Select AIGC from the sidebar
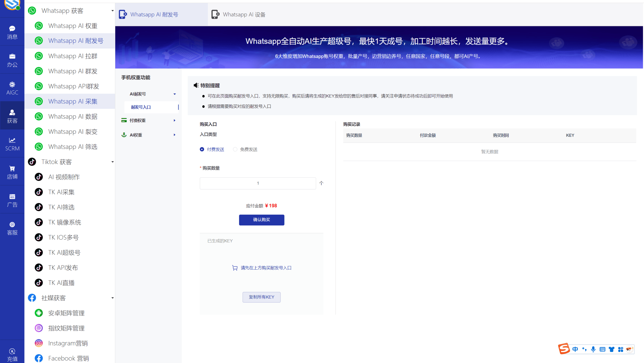This screenshot has height=363, width=644. pyautogui.click(x=12, y=88)
